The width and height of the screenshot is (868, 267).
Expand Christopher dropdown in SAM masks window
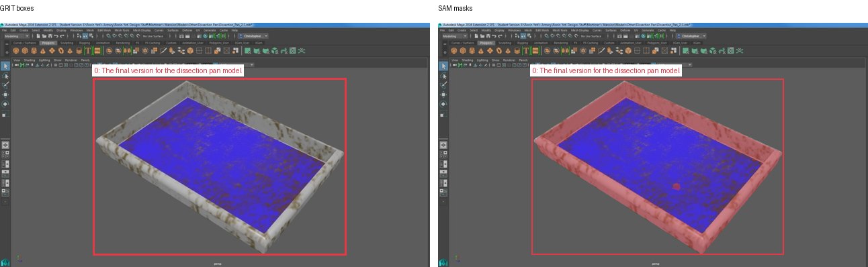[693, 36]
